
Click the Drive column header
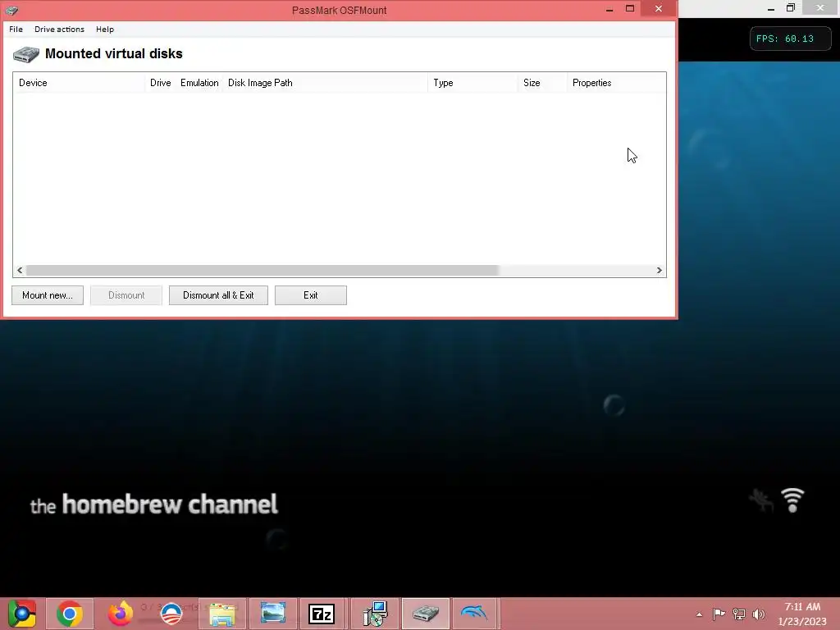(160, 83)
